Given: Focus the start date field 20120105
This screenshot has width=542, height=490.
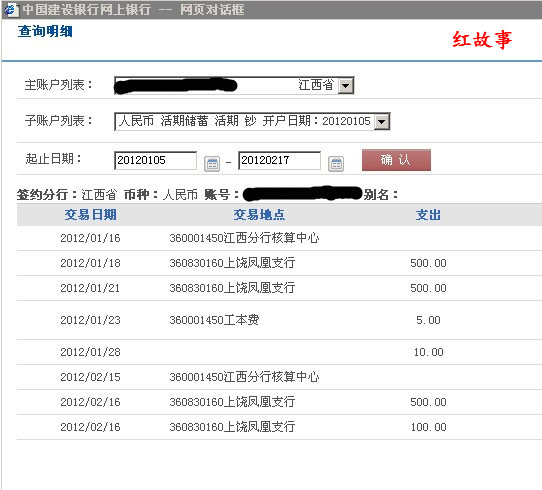Looking at the screenshot, I should [x=155, y=160].
